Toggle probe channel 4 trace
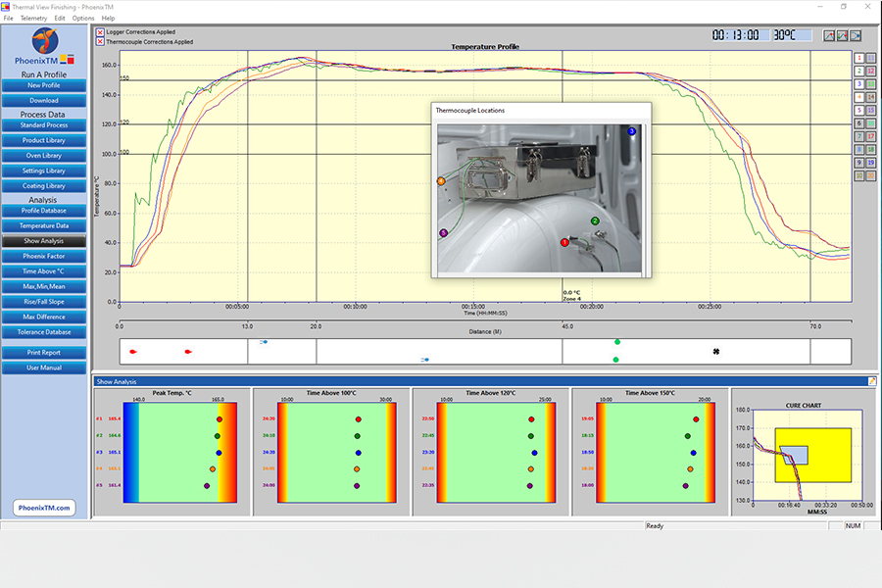This screenshot has height=588, width=882. (x=858, y=97)
